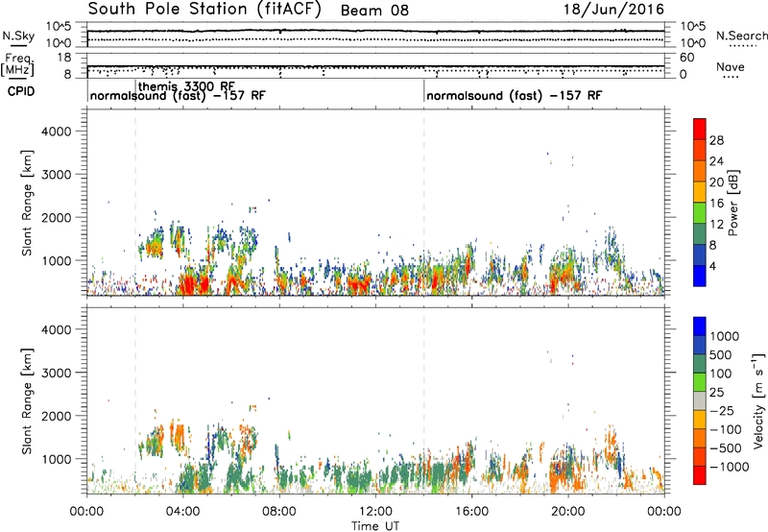Click the 24 label on power colorbar
The image size is (768, 532).
pyautogui.click(x=716, y=161)
